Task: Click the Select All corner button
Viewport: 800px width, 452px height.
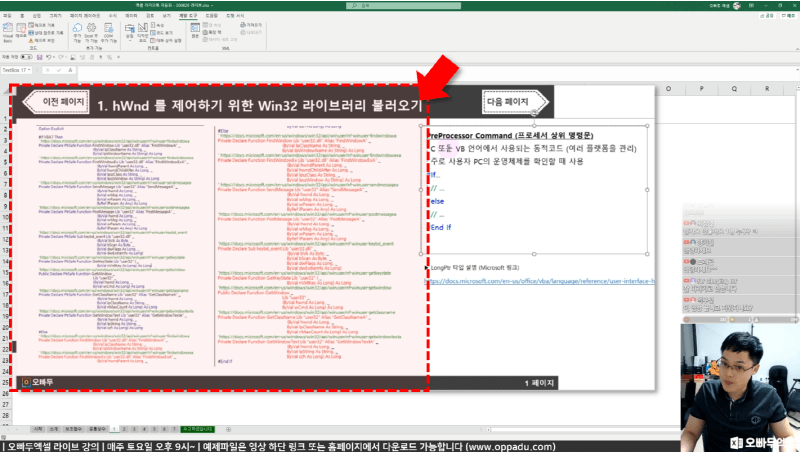Action: point(5,89)
